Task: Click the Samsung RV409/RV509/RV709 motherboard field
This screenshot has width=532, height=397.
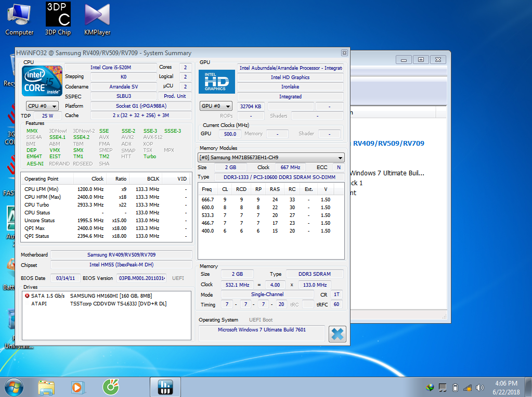Action: [x=121, y=255]
